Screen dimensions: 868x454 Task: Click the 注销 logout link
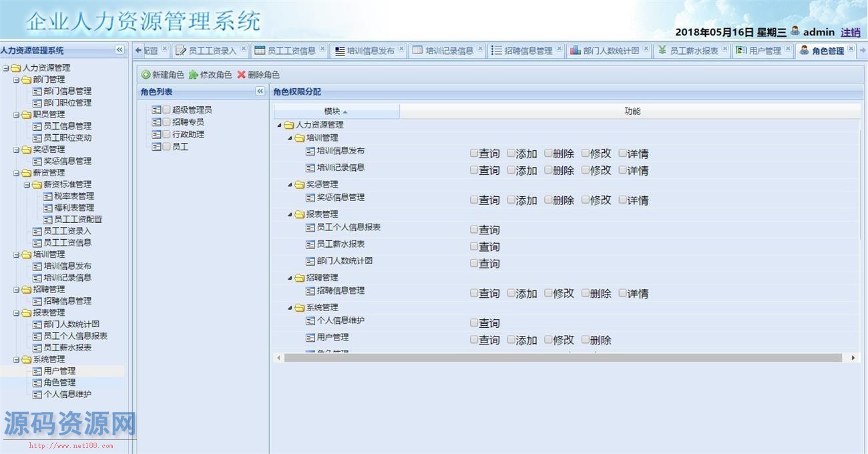pyautogui.click(x=850, y=32)
